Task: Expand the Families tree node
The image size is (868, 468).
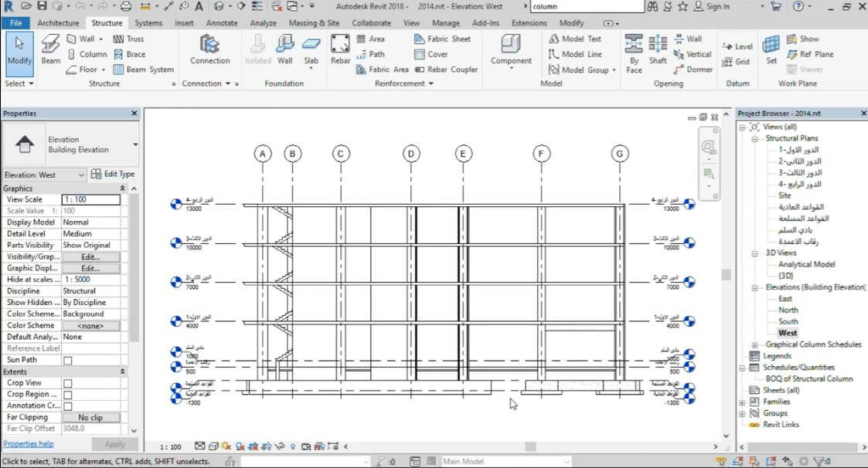Action: point(743,402)
